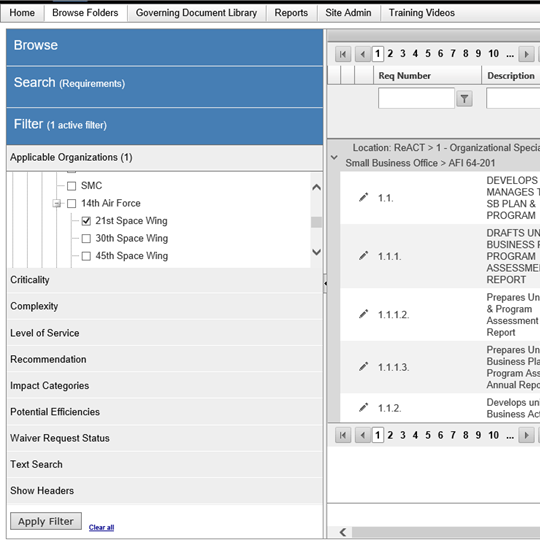Screen dimensions: 540x540
Task: Expand the Impact Categories filter section
Action: click(x=165, y=385)
